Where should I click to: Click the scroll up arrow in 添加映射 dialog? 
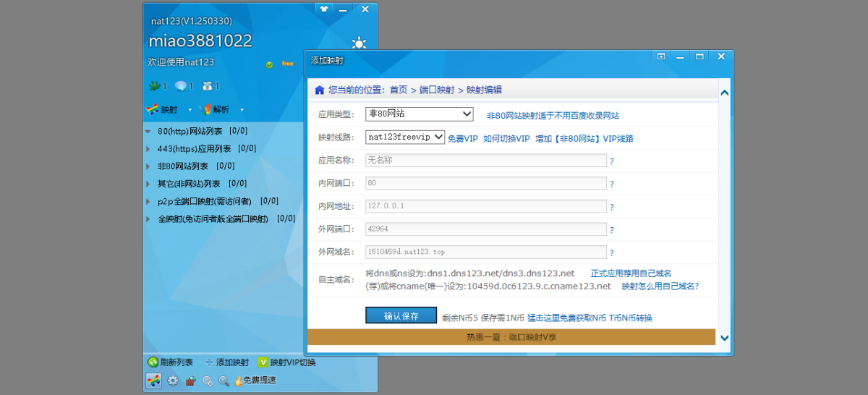(725, 92)
